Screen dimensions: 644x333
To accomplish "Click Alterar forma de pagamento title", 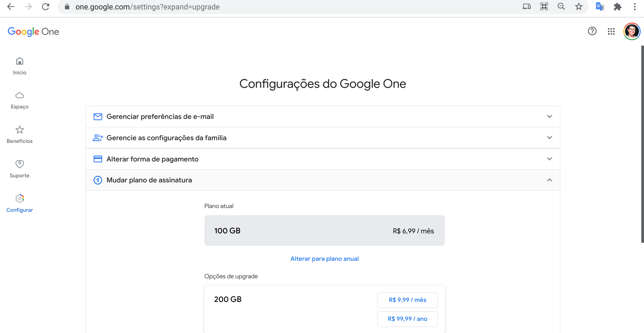I will pos(152,159).
